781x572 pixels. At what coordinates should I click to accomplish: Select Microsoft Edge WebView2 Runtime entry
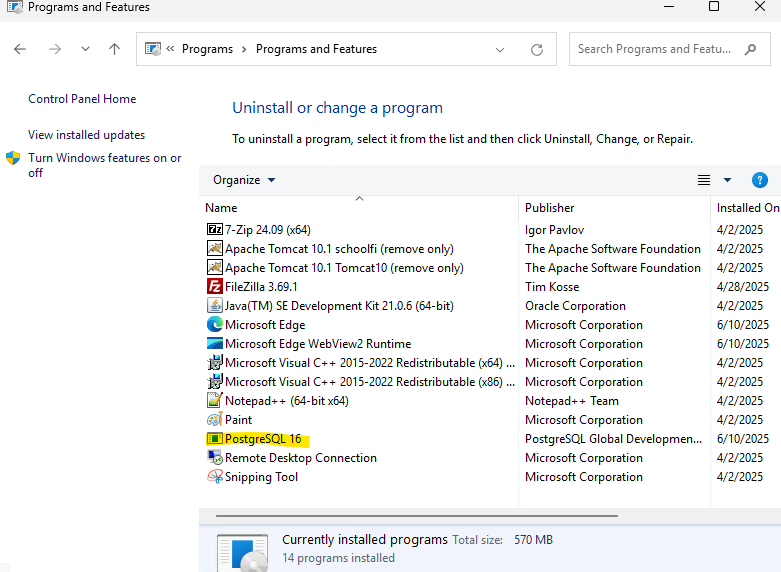pyautogui.click(x=318, y=344)
